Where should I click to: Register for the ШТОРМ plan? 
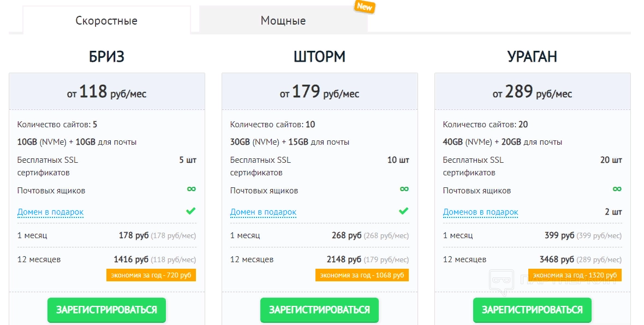click(x=319, y=310)
